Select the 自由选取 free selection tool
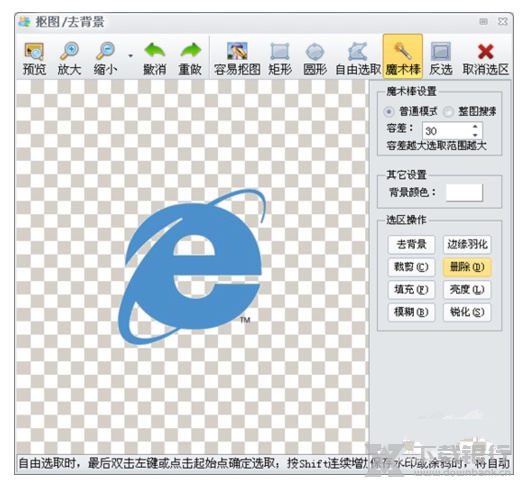 point(358,59)
